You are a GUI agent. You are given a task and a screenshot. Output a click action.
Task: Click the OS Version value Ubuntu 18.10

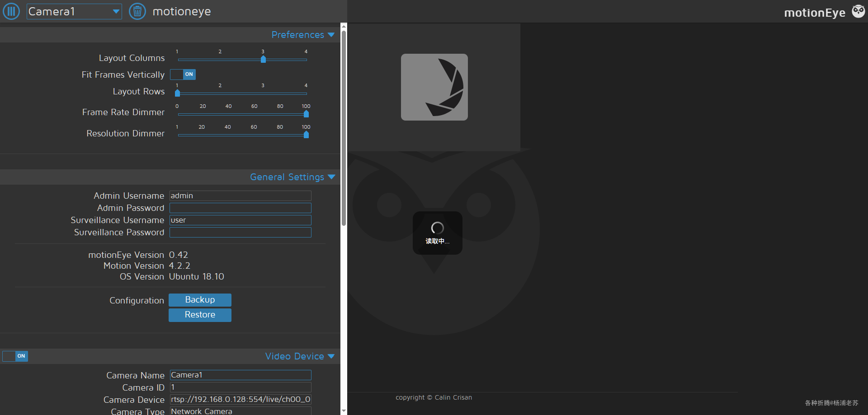click(197, 277)
